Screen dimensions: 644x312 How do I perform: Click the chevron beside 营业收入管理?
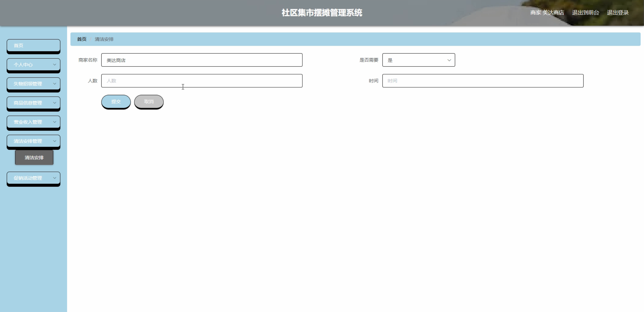point(55,122)
